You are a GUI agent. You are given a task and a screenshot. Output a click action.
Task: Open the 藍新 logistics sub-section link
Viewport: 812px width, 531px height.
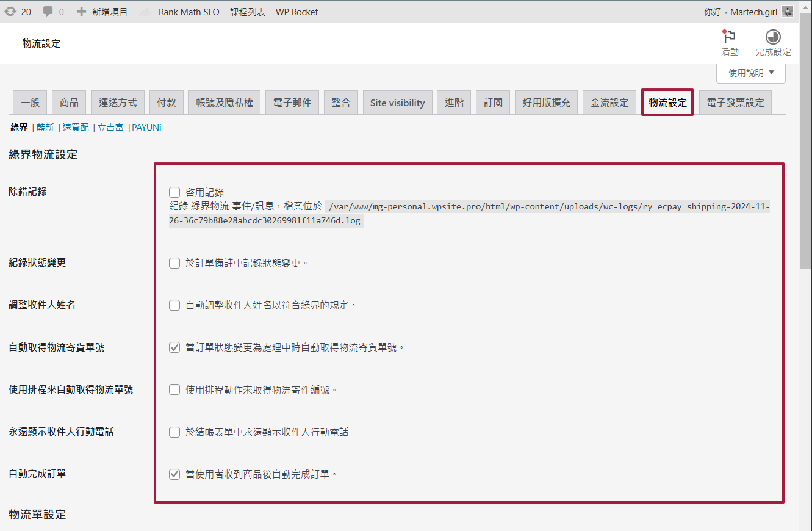pos(45,128)
